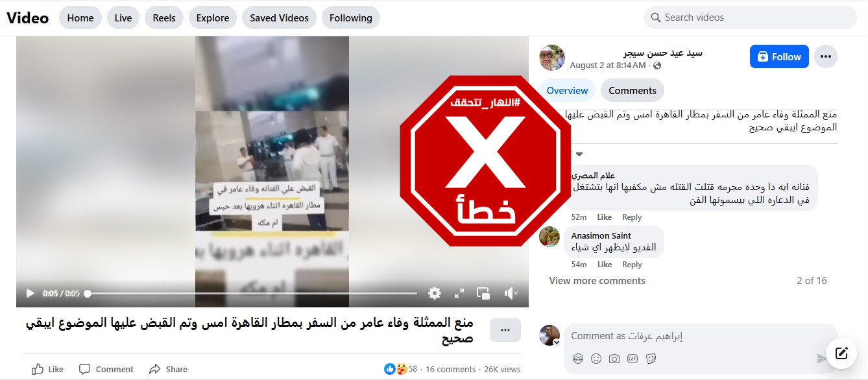Open picture-in-picture mini player

pyautogui.click(x=483, y=293)
